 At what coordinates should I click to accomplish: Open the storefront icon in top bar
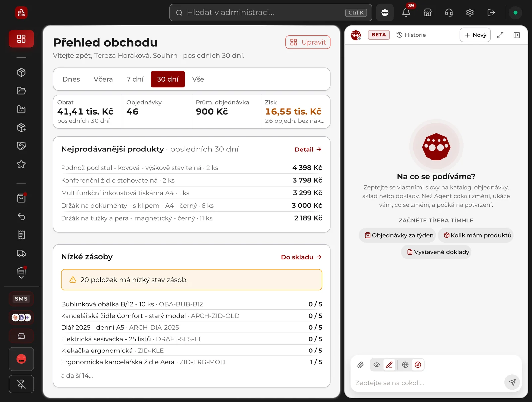click(x=428, y=13)
